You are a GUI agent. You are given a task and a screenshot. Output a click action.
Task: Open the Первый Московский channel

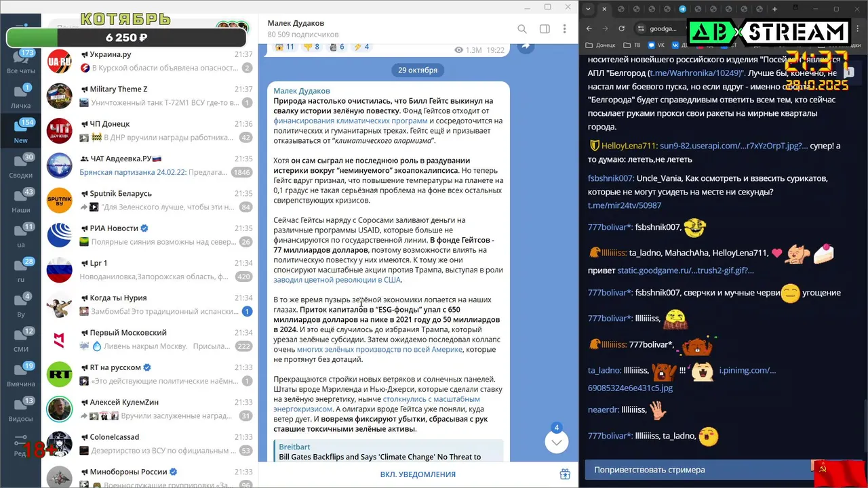tap(150, 340)
